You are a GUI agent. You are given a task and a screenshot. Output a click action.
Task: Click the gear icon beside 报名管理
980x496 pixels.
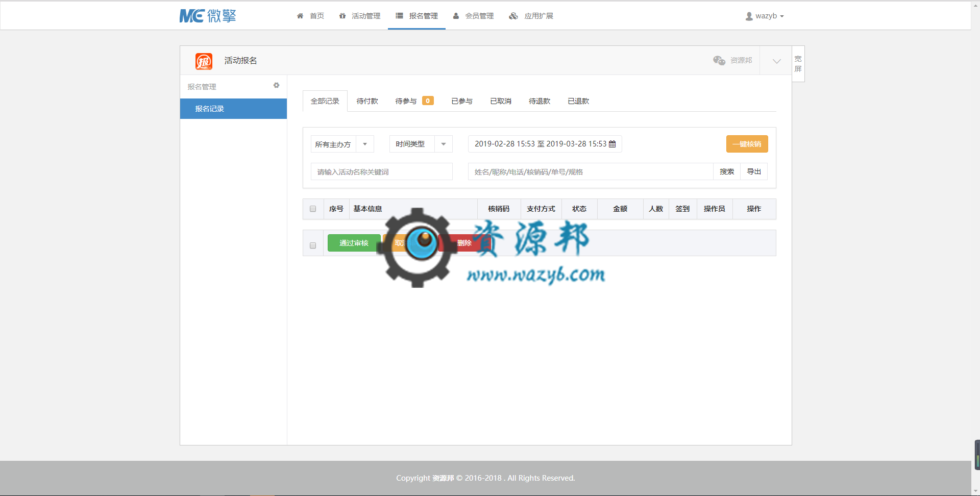276,86
